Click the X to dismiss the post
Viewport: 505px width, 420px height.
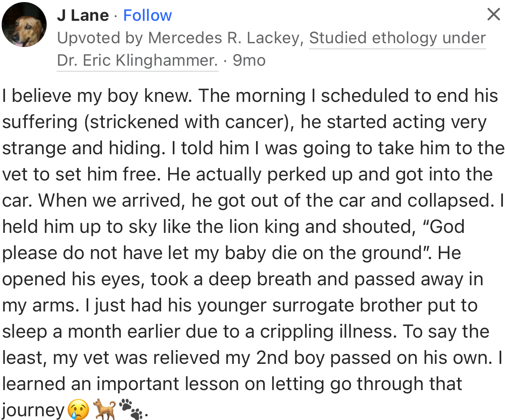(493, 14)
